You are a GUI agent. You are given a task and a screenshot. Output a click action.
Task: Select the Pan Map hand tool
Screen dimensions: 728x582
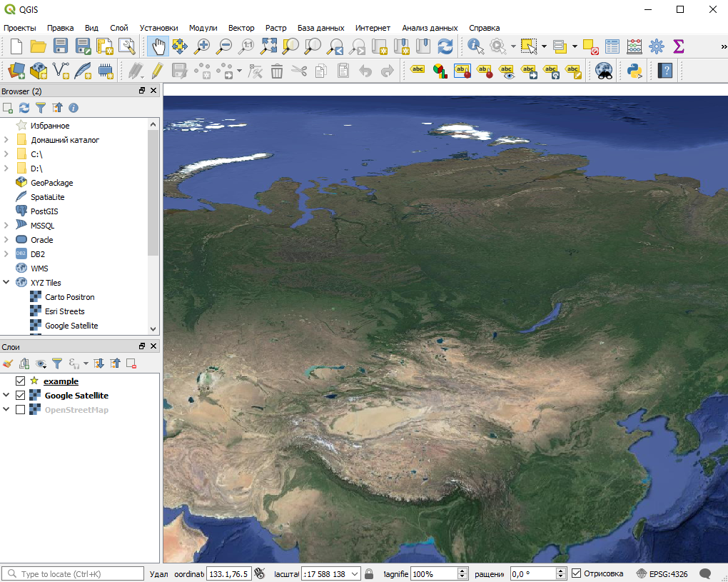[158, 46]
